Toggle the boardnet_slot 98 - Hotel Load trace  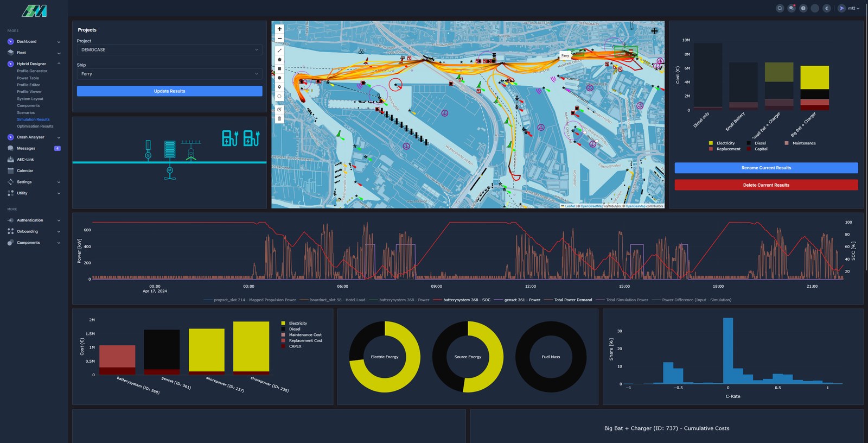[333, 300]
